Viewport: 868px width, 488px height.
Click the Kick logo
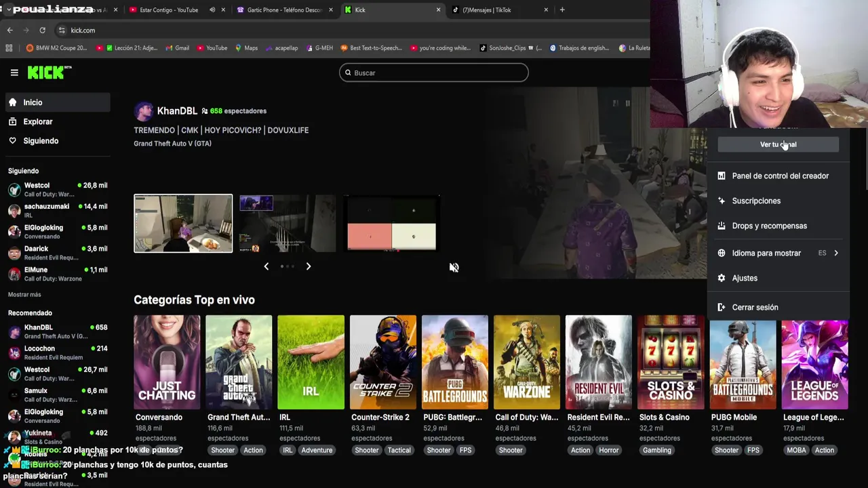[49, 73]
